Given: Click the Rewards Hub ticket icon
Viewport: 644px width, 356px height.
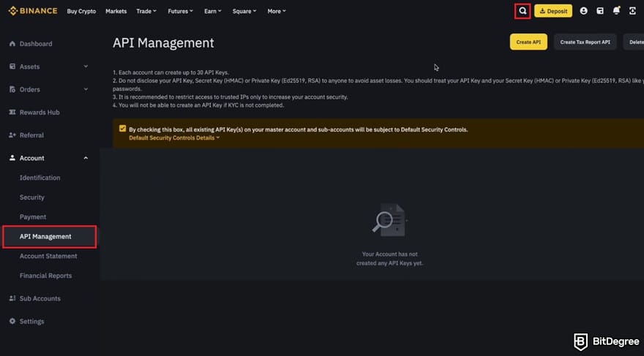Looking at the screenshot, I should coord(12,113).
